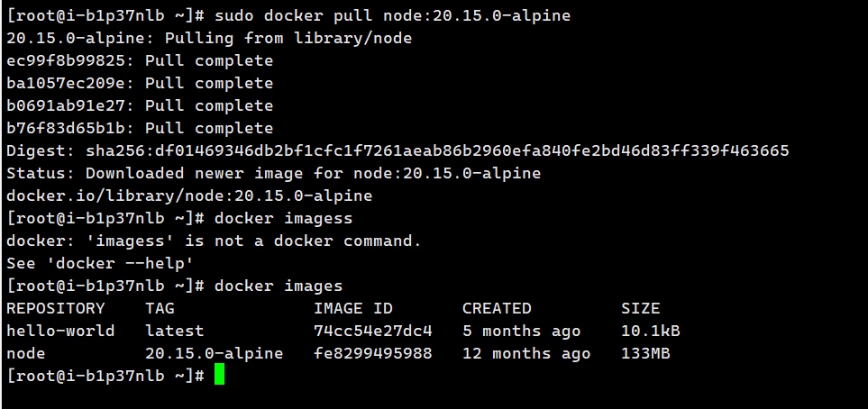Click image ID fe8299495988
This screenshot has height=409, width=868.
pos(373,353)
